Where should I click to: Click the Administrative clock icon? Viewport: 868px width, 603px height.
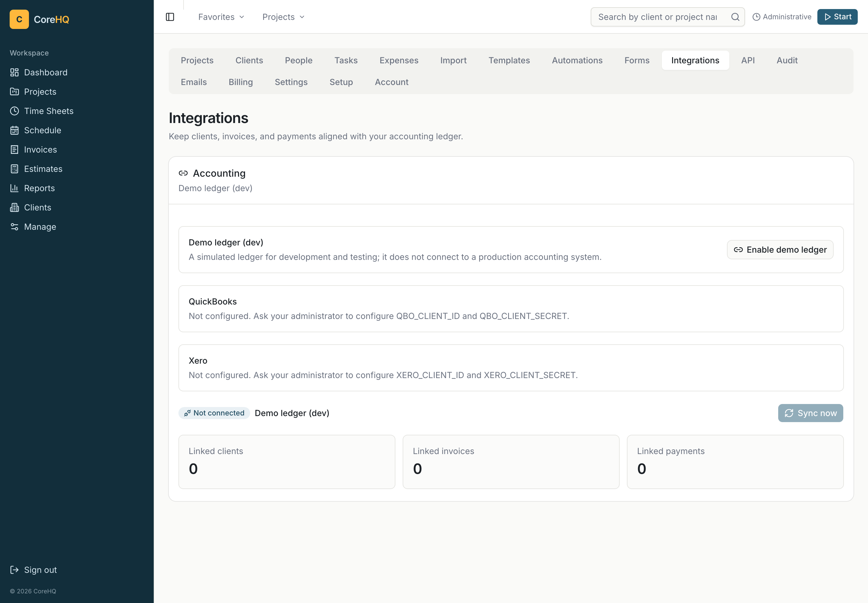coord(756,17)
